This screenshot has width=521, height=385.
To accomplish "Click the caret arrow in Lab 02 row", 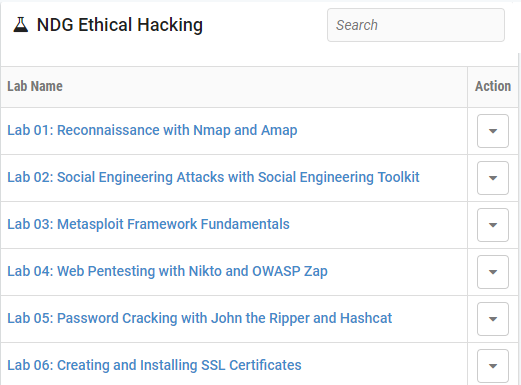I will click(493, 178).
